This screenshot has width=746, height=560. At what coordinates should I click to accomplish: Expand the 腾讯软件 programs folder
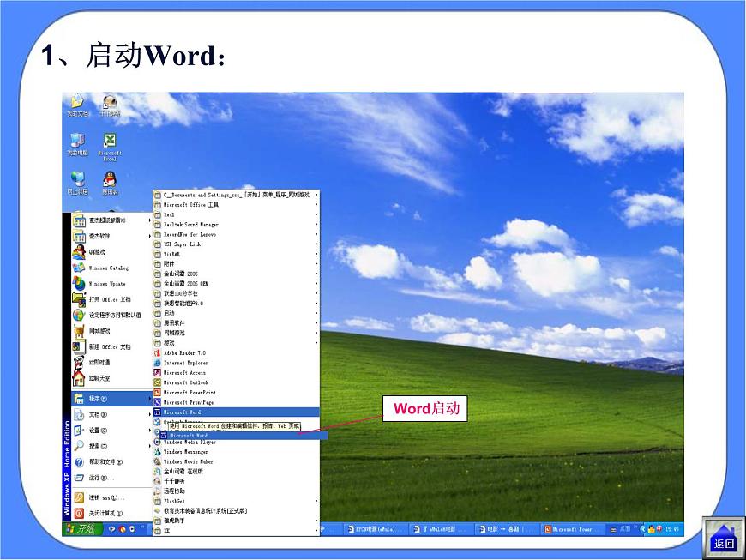point(236,323)
